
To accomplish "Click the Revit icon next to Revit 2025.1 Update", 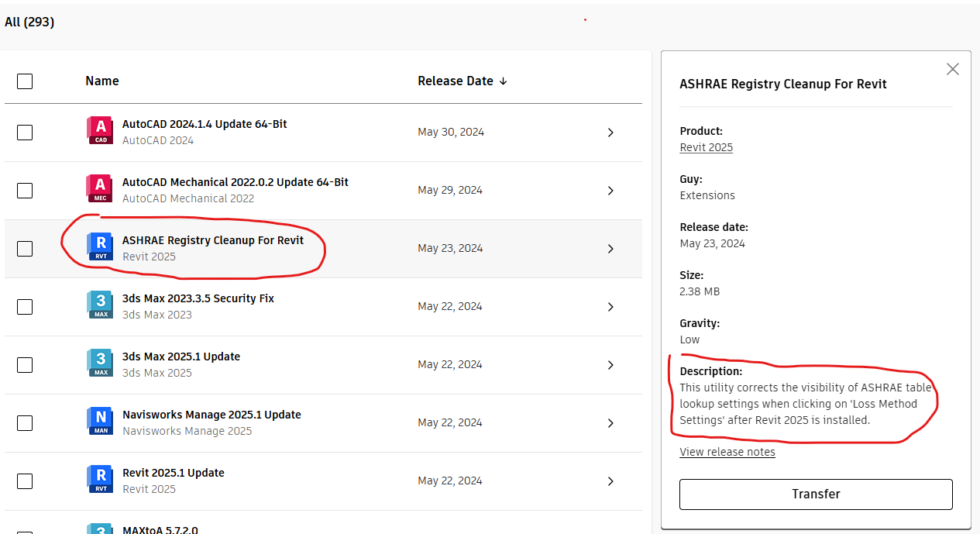I will tap(99, 481).
